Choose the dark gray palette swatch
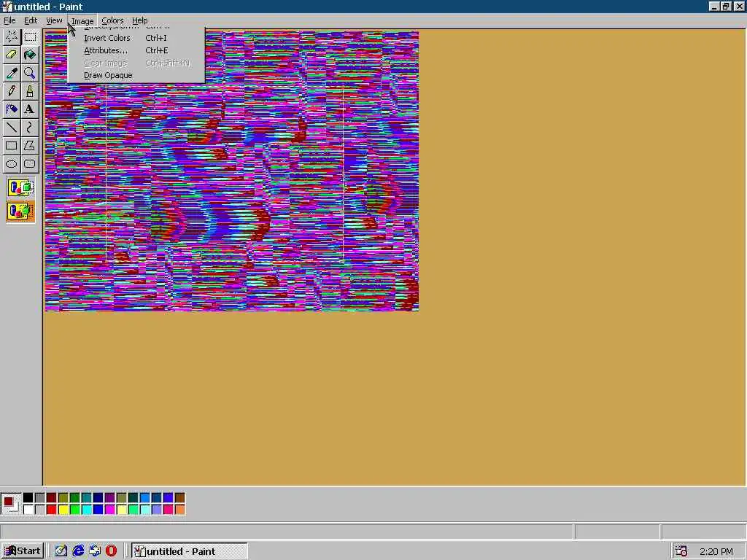747x560 pixels. click(x=39, y=497)
